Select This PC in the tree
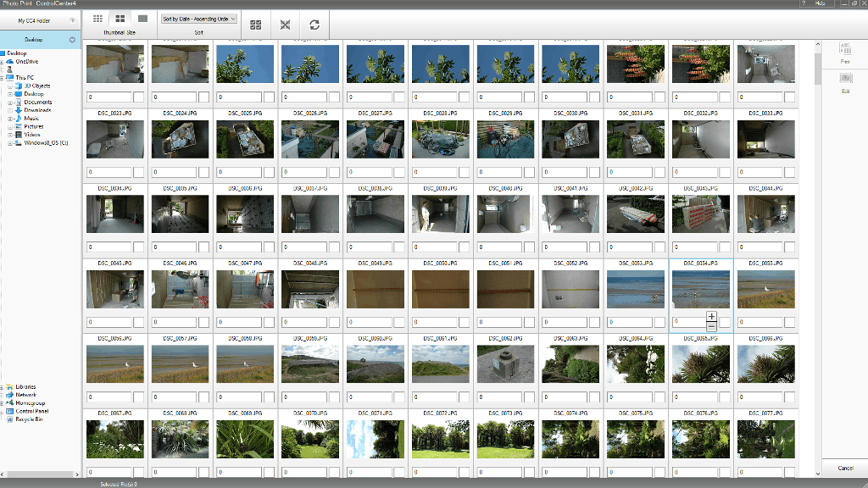The height and width of the screenshot is (488, 868). [25, 77]
